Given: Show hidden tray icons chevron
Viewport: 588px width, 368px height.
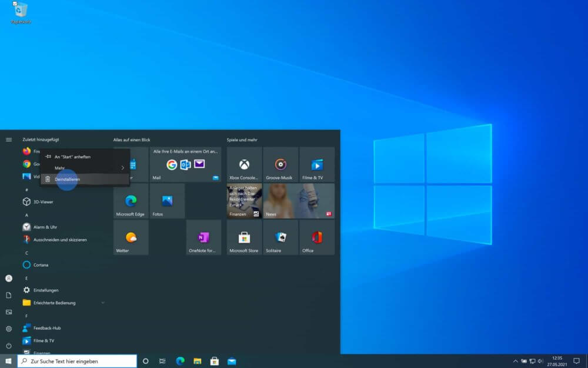Looking at the screenshot, I should (515, 362).
